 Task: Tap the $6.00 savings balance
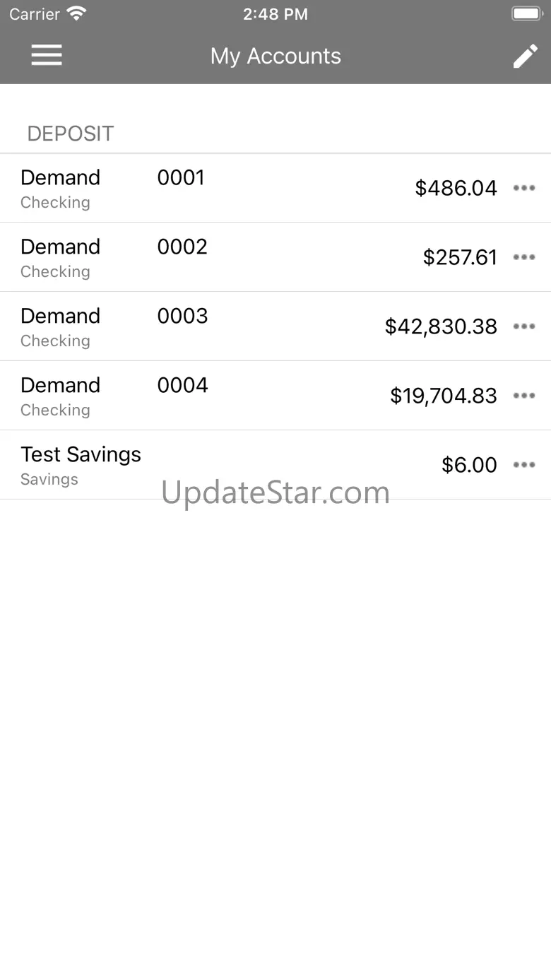pos(469,465)
